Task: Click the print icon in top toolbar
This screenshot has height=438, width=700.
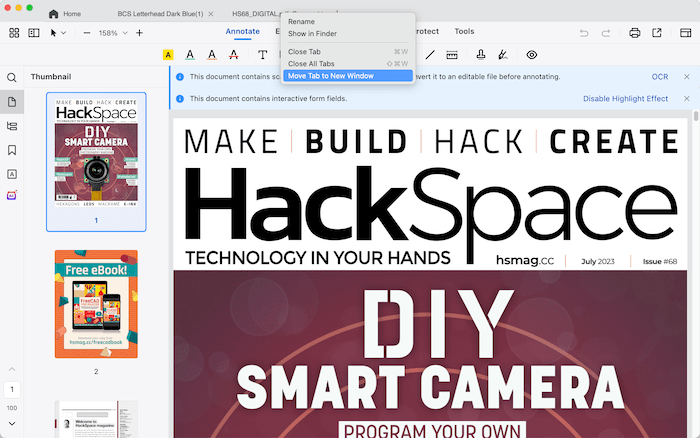Action: point(634,33)
